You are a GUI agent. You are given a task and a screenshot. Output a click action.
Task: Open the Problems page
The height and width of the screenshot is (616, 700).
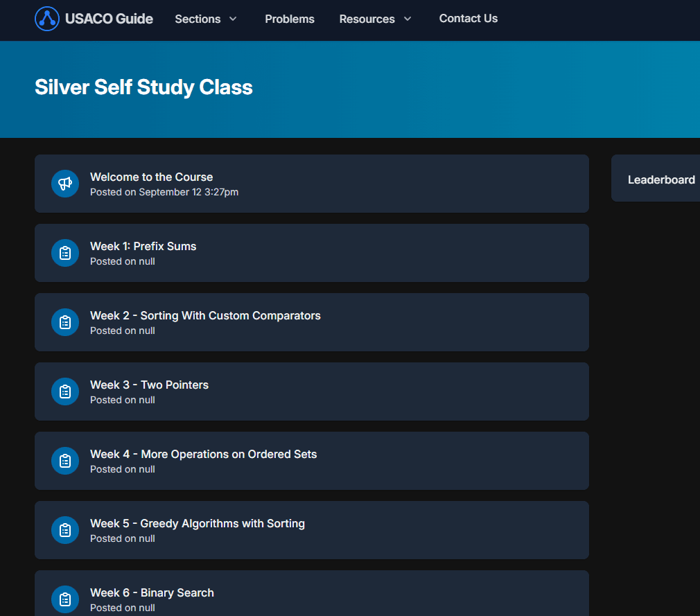click(290, 19)
